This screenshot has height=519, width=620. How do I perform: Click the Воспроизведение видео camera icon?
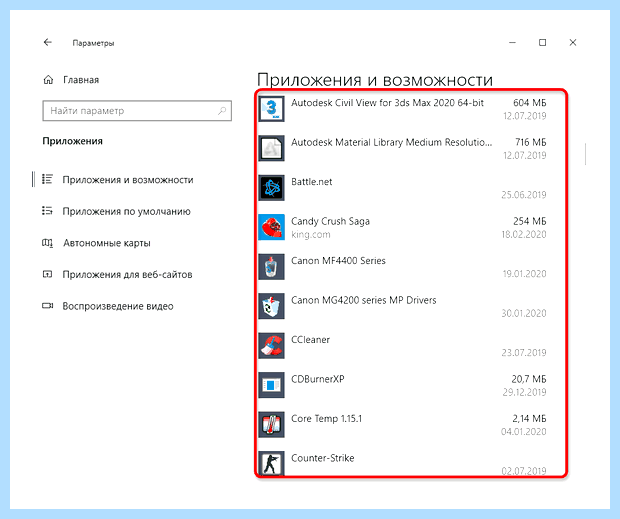(x=47, y=306)
